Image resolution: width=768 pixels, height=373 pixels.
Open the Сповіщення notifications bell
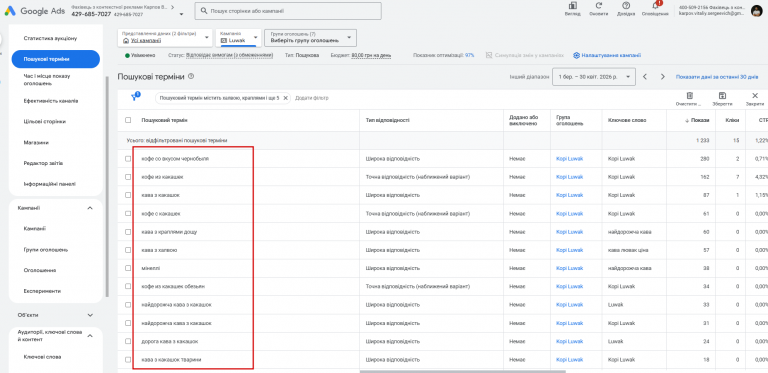coord(655,6)
